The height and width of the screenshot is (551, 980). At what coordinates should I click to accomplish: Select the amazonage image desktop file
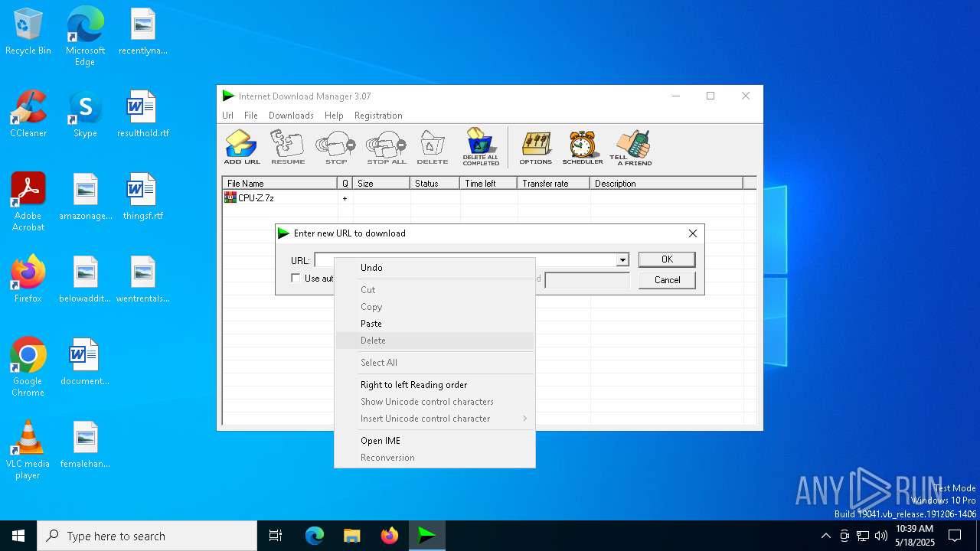click(x=85, y=197)
